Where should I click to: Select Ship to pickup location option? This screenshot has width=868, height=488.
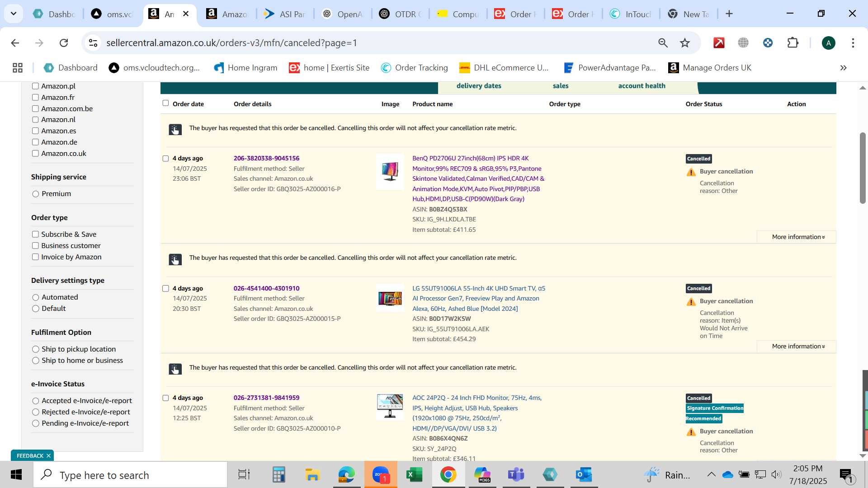36,349
